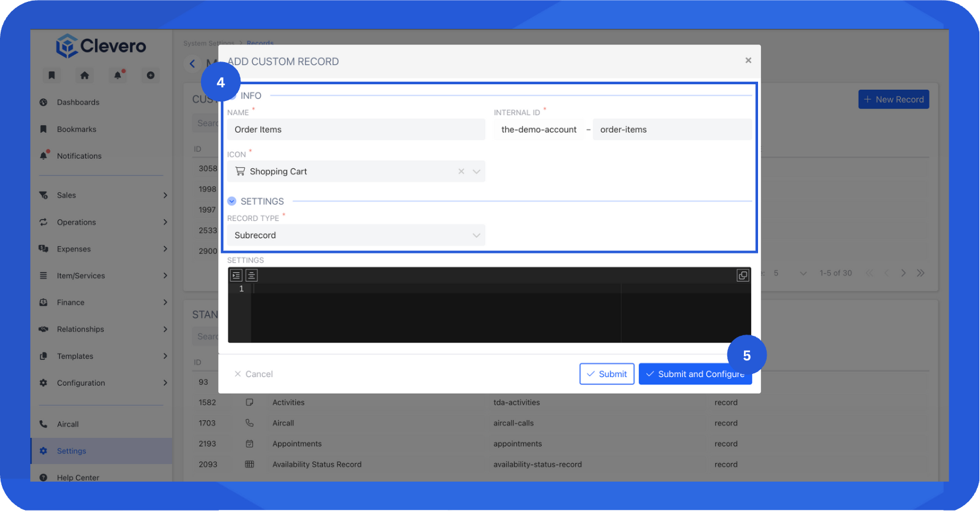
Task: Click the plus circle quick-add icon
Action: tap(151, 75)
